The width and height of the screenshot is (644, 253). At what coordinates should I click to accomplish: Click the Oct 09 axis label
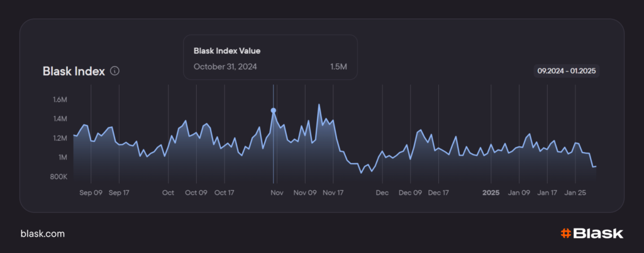(196, 193)
